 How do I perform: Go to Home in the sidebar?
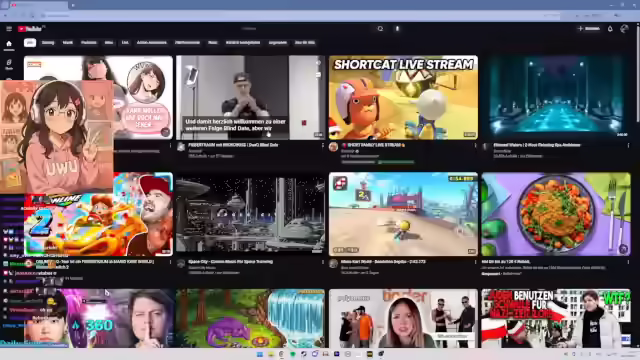9,45
